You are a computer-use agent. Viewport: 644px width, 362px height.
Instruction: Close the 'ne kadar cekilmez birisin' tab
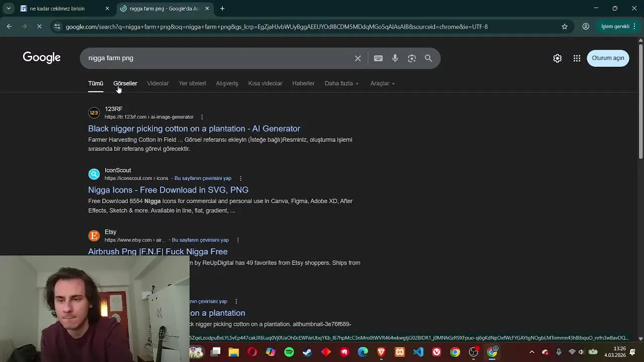[107, 9]
